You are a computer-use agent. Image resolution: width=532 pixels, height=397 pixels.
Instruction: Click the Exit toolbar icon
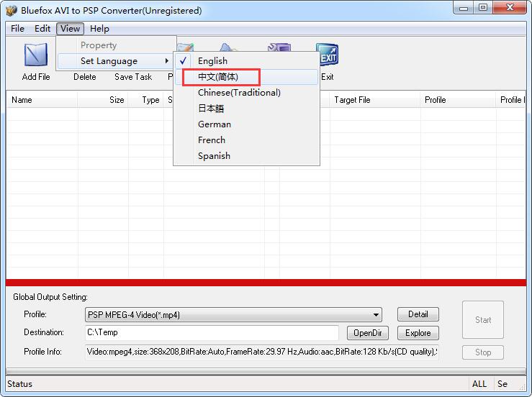(328, 55)
